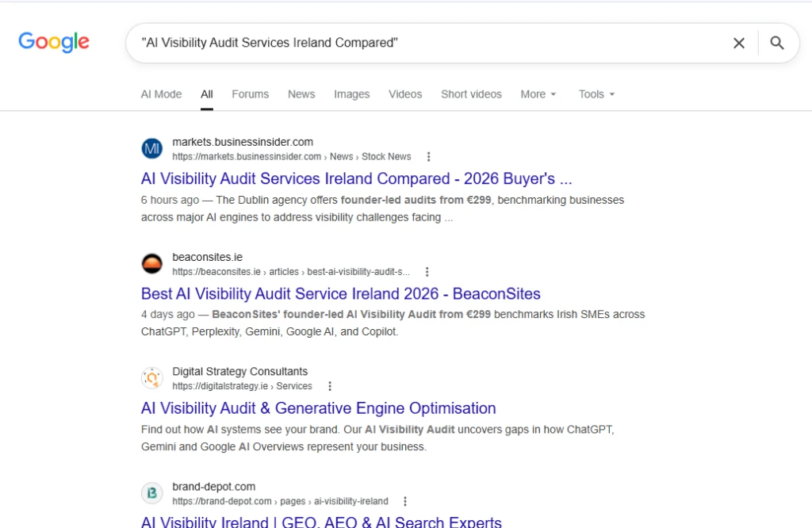Open three-dot menu for brand-depot.com result
This screenshot has width=812, height=528.
(x=405, y=501)
